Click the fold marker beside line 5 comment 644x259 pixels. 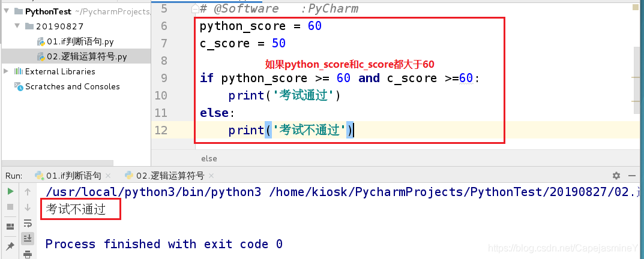[196, 8]
